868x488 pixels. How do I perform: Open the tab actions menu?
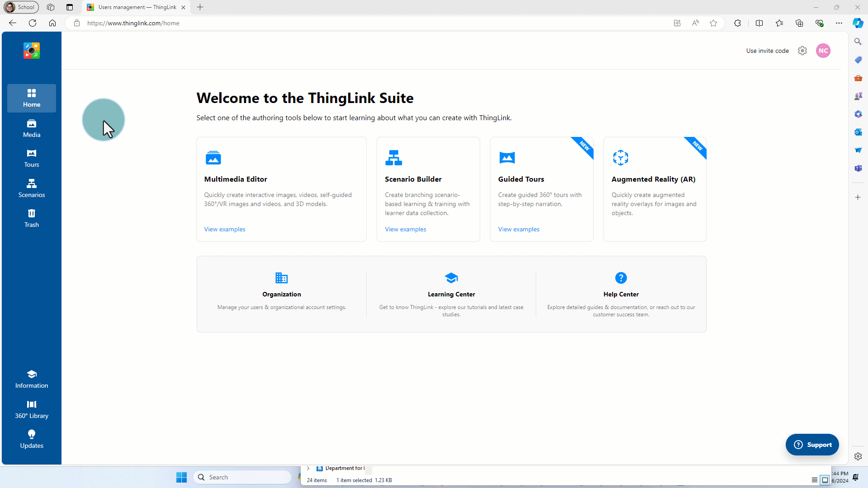click(69, 7)
